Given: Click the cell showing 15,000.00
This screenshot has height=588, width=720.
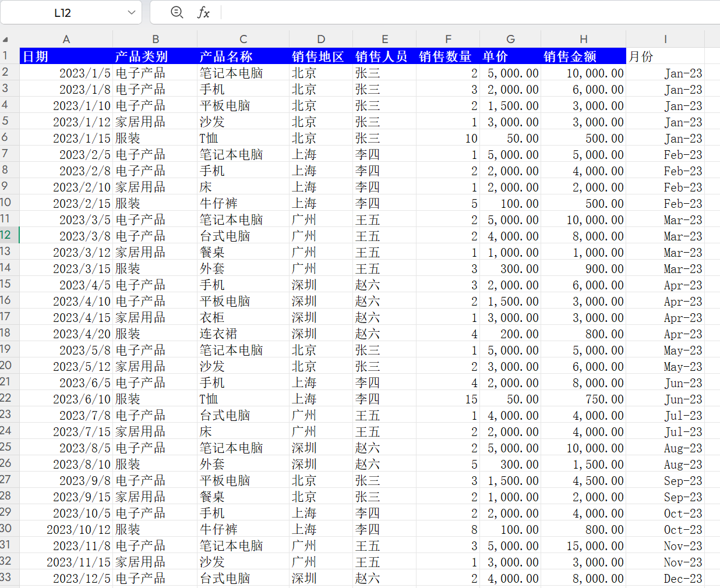Looking at the screenshot, I should 583,546.
